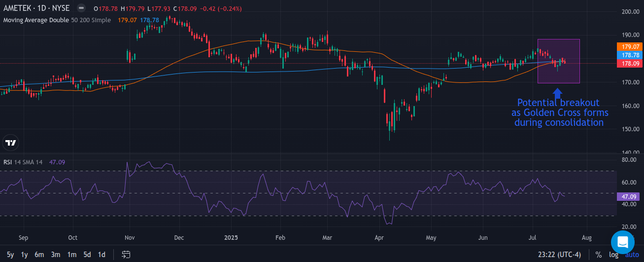Click the 47.09 value in RSI legend
This screenshot has height=262, width=644.
pyautogui.click(x=57, y=162)
